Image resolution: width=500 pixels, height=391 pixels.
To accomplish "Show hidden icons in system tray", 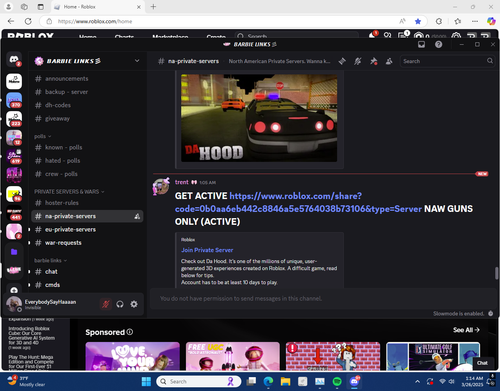I will point(417,381).
